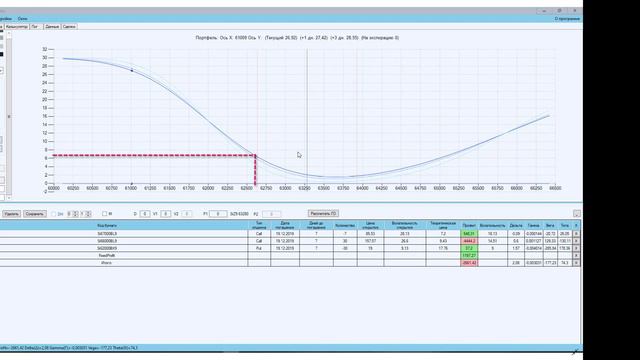Click the Теоретическая цена column header

[x=443, y=225]
